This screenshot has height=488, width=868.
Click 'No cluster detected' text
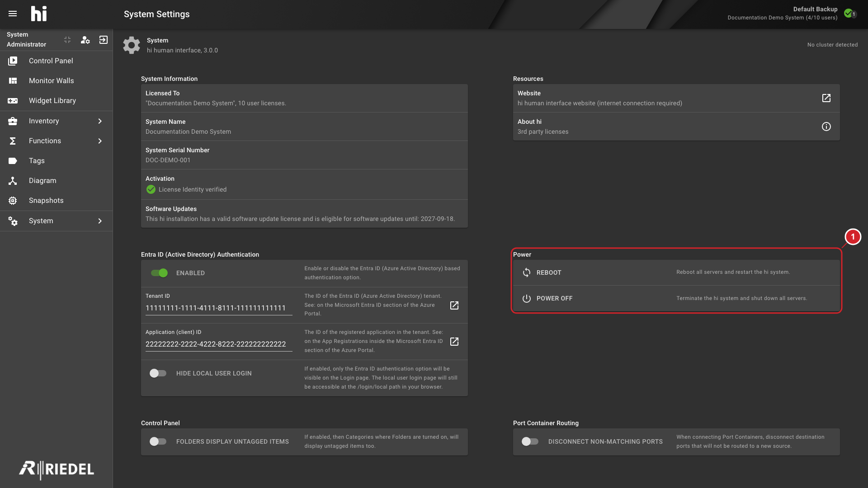pyautogui.click(x=832, y=45)
